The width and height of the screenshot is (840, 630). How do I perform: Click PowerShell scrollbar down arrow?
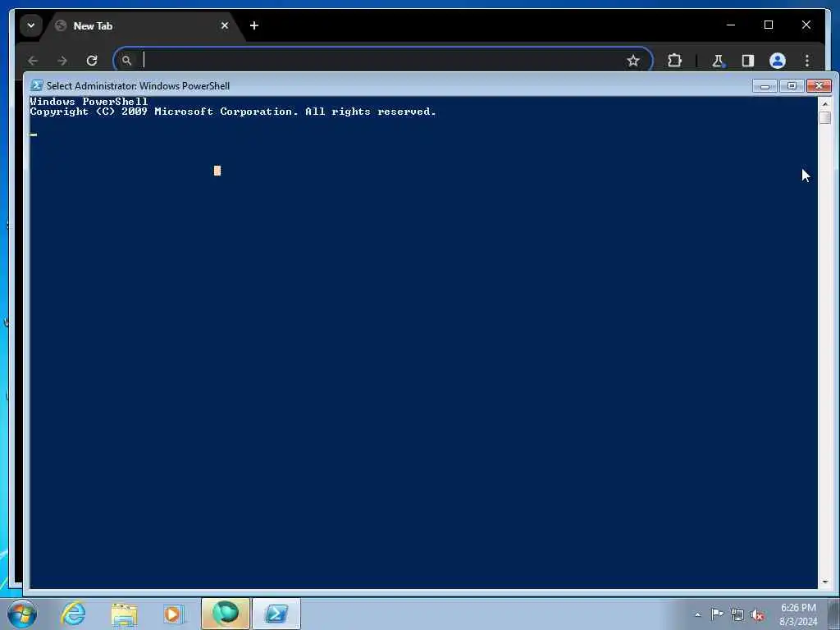click(825, 582)
